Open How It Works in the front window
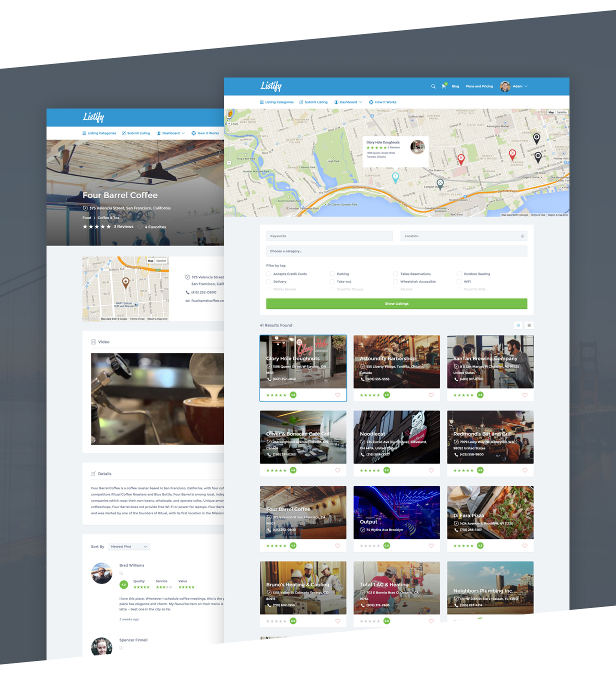The width and height of the screenshot is (616, 675). (382, 102)
